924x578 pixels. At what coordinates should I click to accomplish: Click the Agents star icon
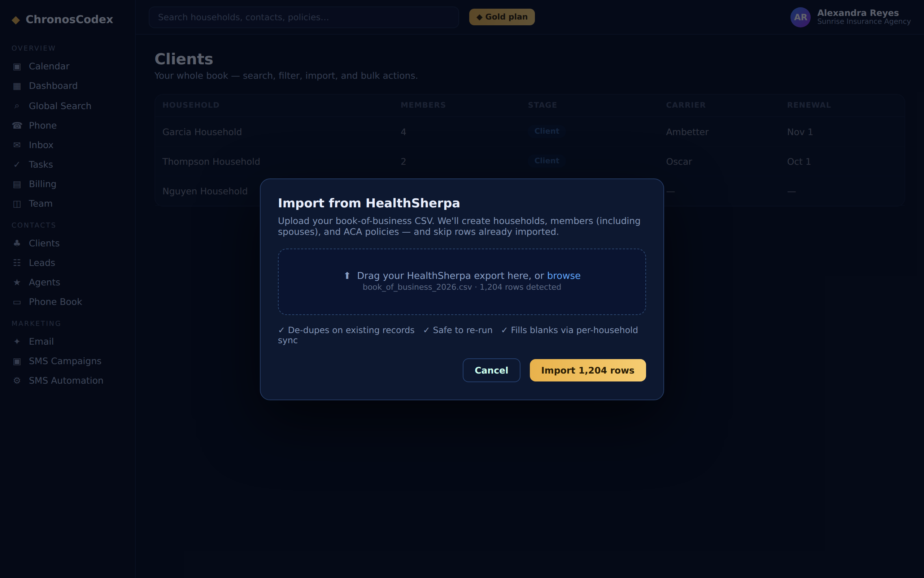(17, 282)
